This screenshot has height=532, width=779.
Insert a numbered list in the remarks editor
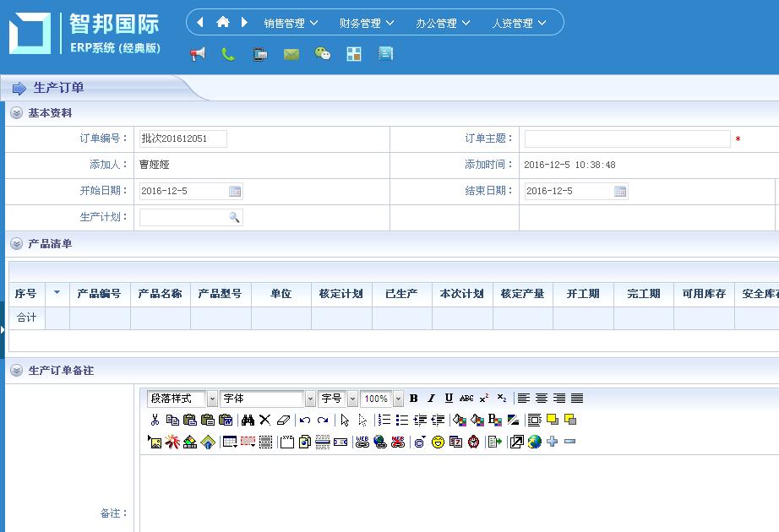click(385, 419)
